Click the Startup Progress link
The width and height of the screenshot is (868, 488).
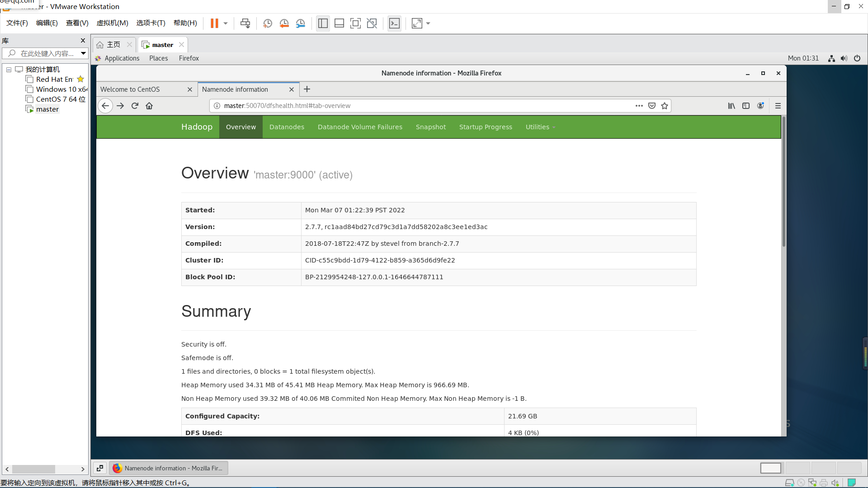click(x=486, y=127)
